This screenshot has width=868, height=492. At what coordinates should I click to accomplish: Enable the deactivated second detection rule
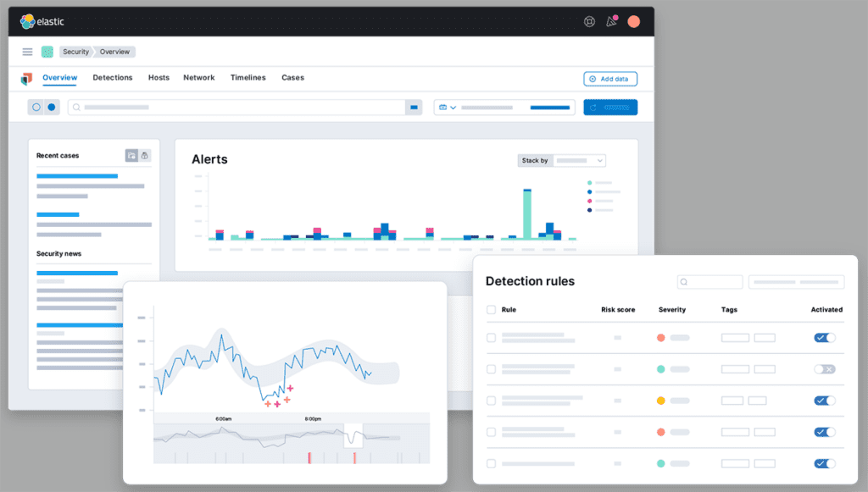point(824,368)
